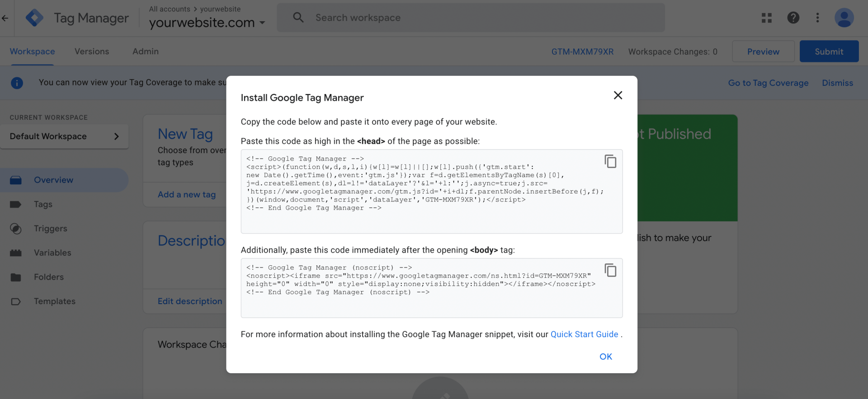Screen dimensions: 868x399
Task: Click the Install Google Tag Manager title
Action: coord(302,98)
